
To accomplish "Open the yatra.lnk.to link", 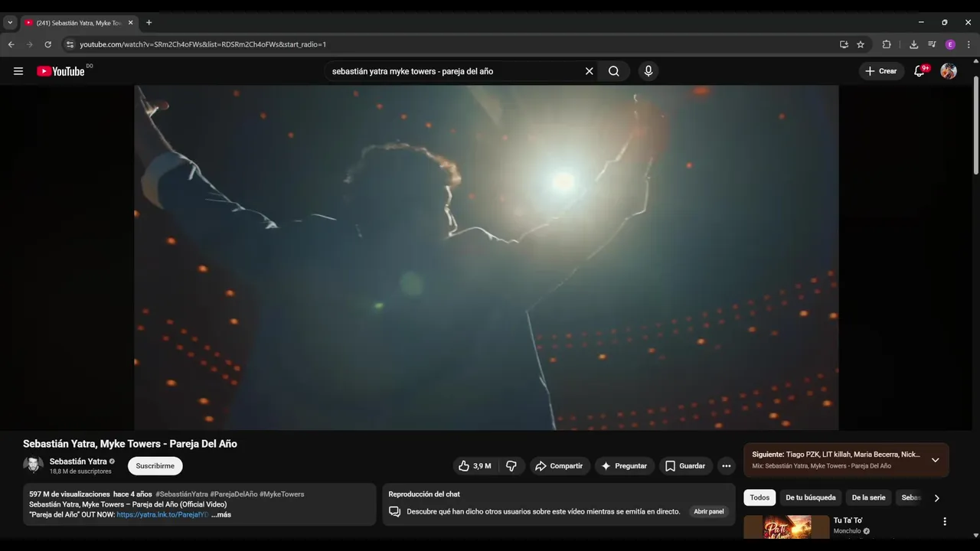I will 162,515.
